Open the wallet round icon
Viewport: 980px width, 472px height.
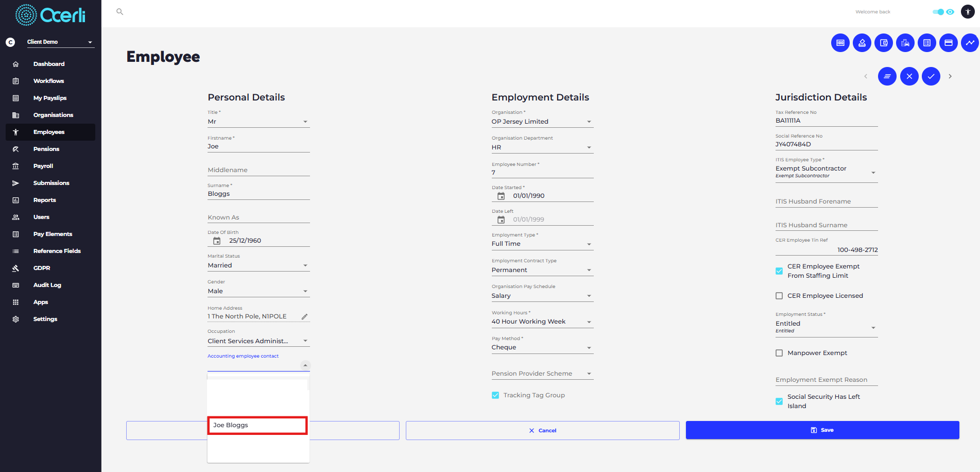click(884, 43)
